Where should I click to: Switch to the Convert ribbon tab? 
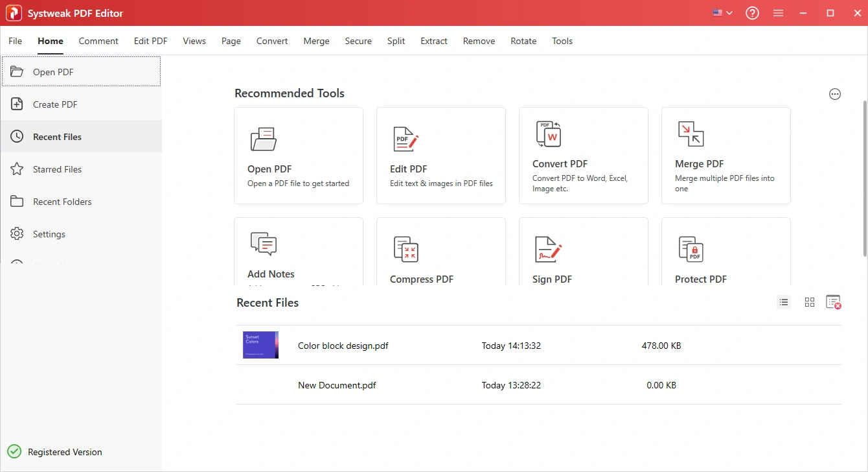point(272,41)
